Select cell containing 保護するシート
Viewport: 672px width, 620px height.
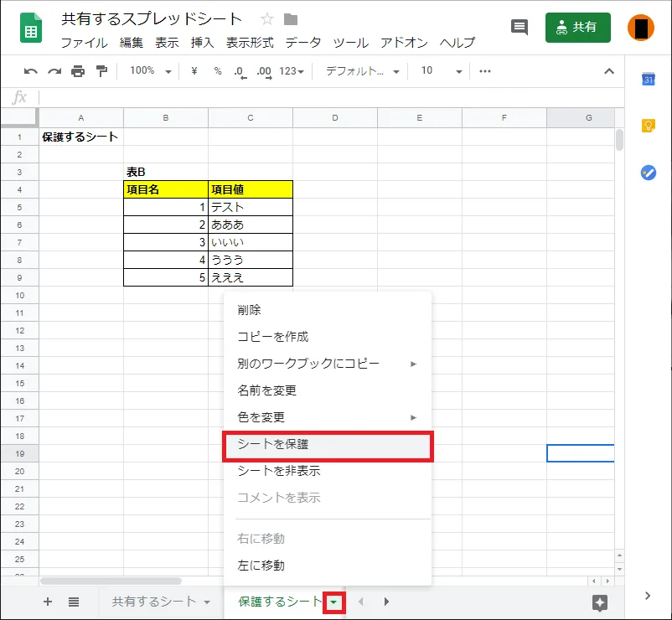(81, 137)
